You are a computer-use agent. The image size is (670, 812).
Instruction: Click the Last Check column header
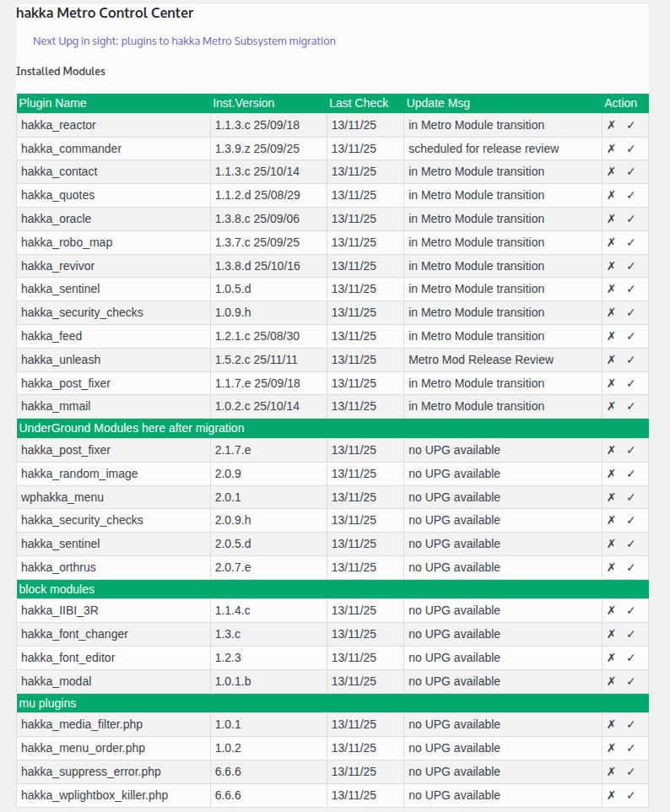tap(359, 103)
